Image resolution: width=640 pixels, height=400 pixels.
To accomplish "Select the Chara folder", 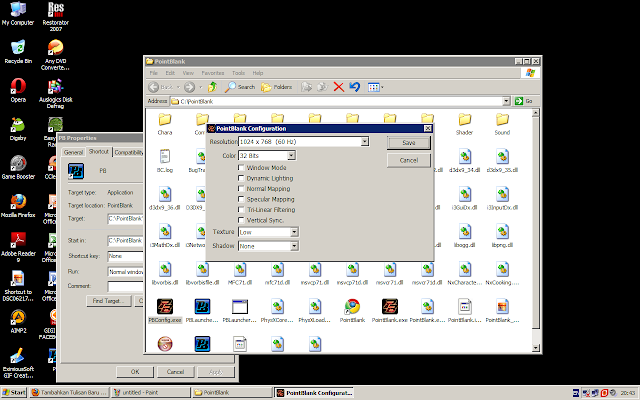I will 165,124.
